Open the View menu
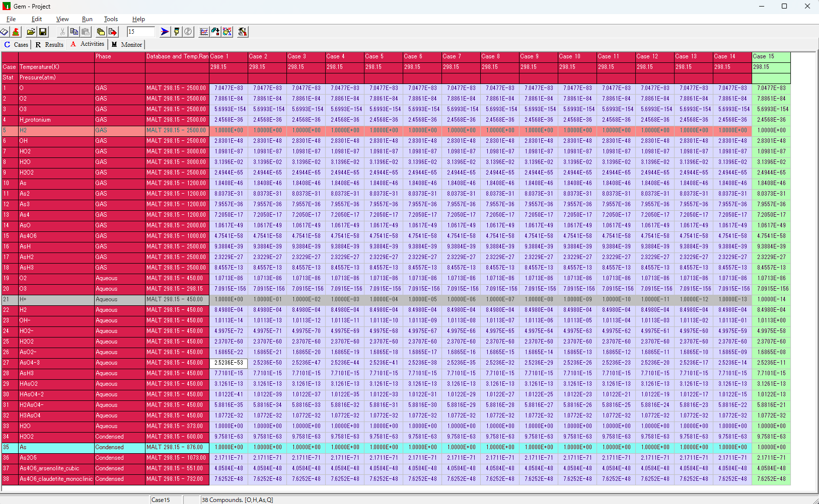This screenshot has height=504, width=819. coord(62,19)
